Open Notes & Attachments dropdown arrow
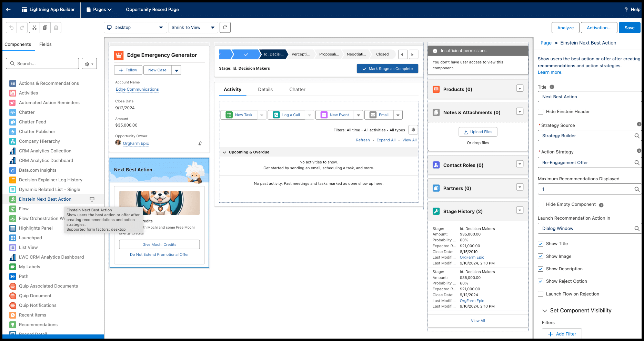Image resolution: width=644 pixels, height=341 pixels. (x=520, y=111)
